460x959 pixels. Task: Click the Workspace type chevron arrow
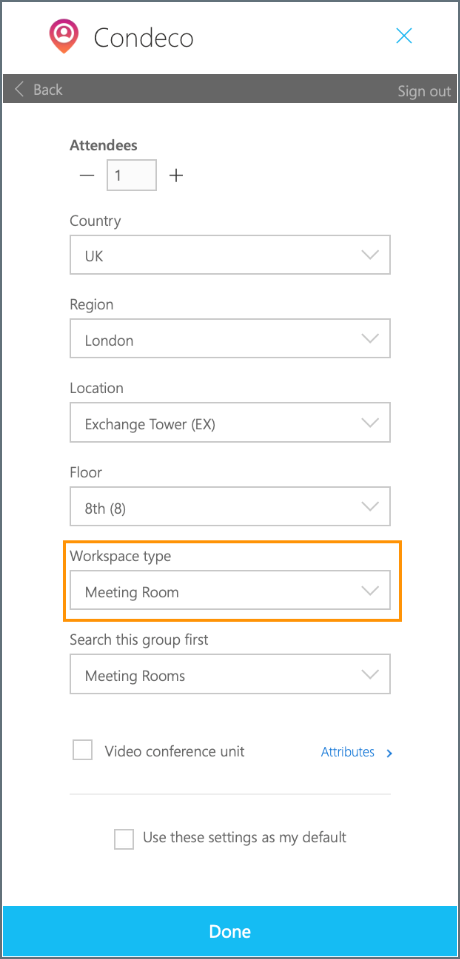click(x=370, y=591)
